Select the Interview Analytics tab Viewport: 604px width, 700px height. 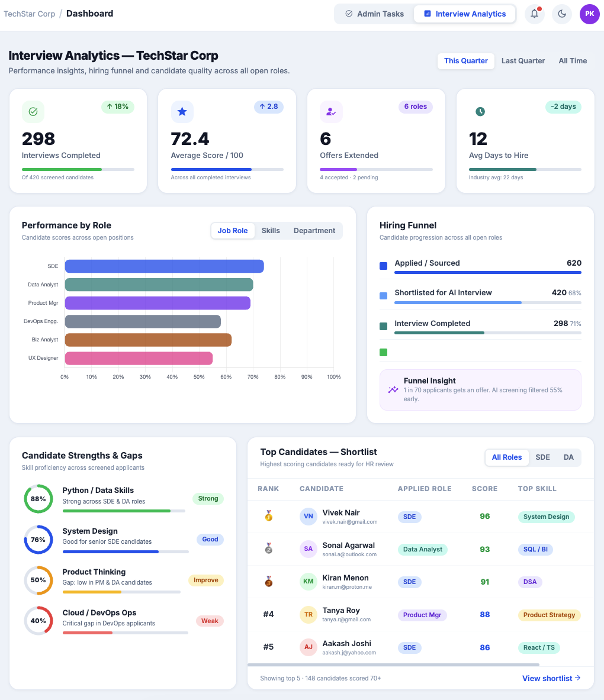click(x=465, y=14)
